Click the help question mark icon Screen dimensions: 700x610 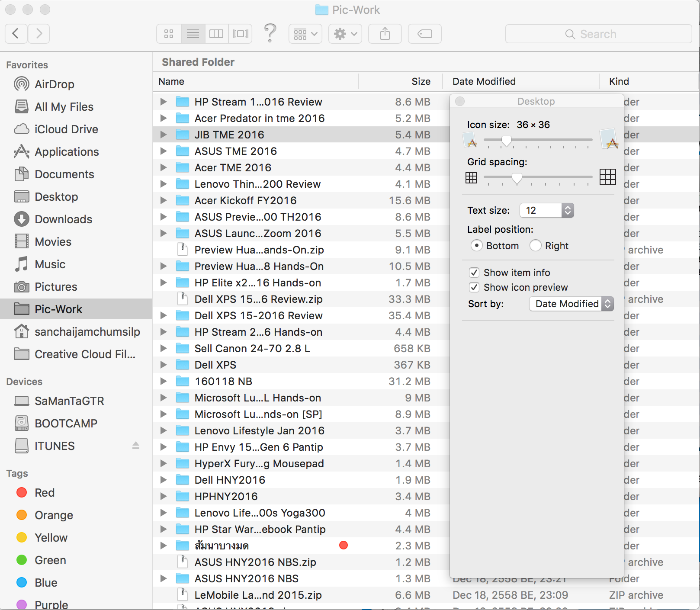point(270,33)
